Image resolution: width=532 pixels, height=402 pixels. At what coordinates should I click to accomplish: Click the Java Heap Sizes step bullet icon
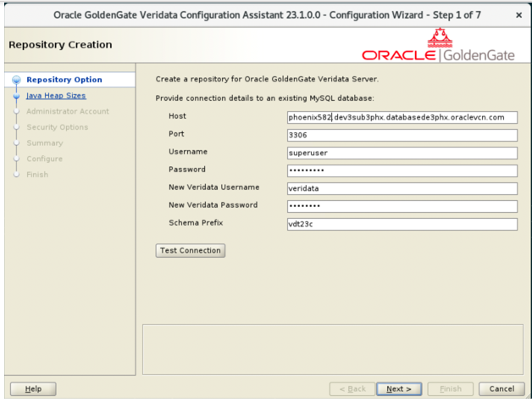[x=16, y=96]
